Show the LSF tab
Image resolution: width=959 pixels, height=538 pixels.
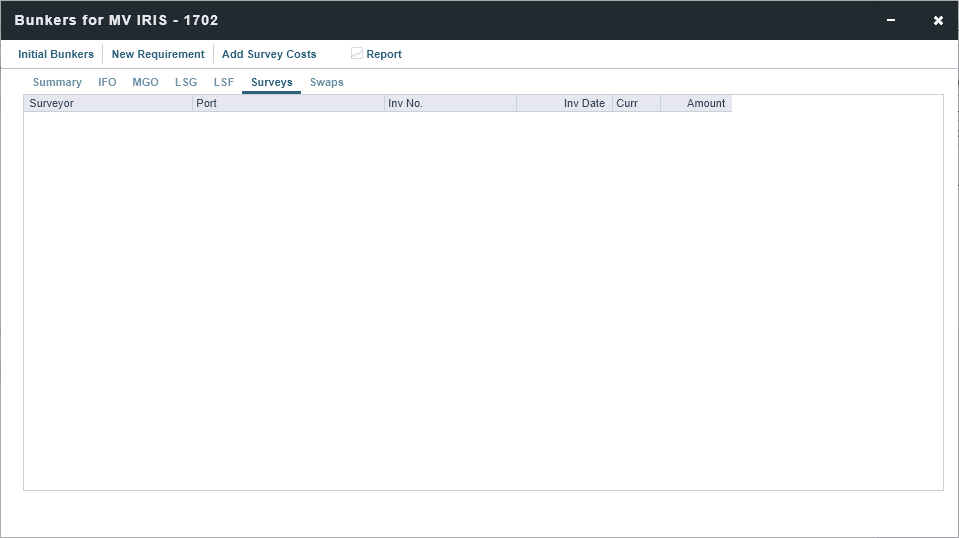[x=224, y=82]
